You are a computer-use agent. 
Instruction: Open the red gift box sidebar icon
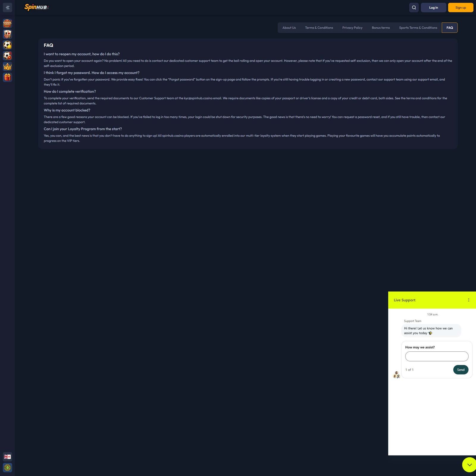7,77
